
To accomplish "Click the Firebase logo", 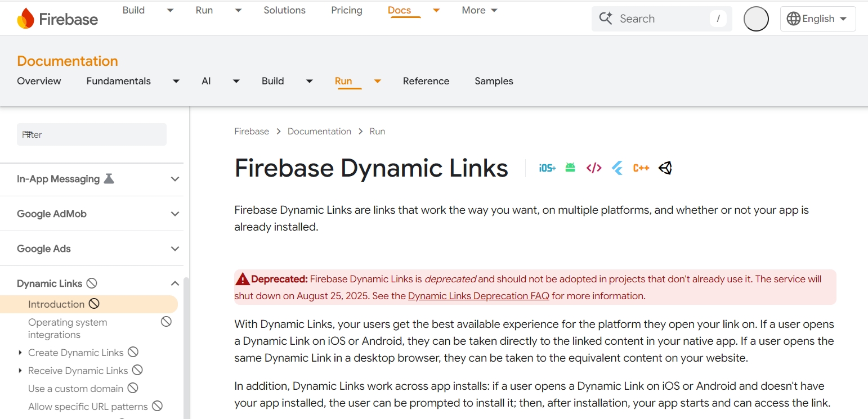I will (57, 19).
